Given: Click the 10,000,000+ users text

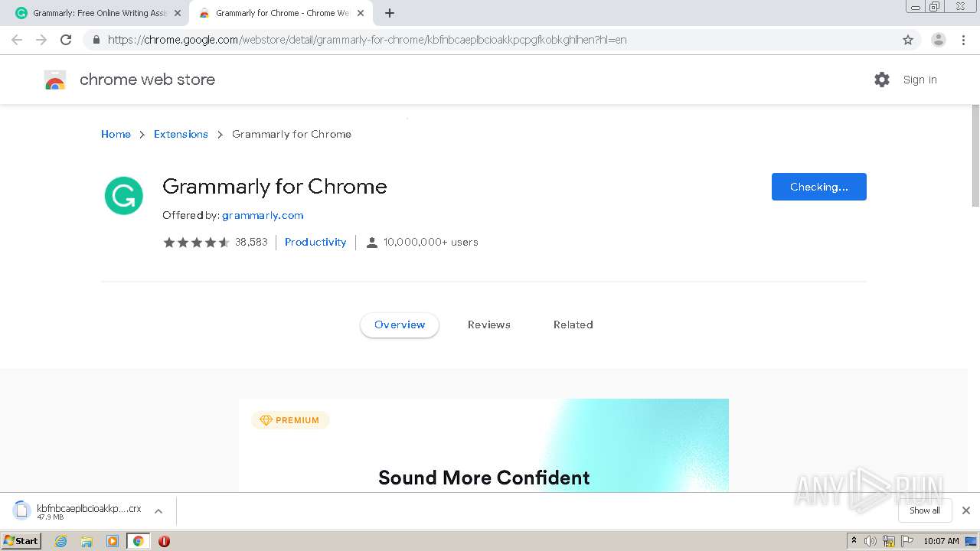Looking at the screenshot, I should click(x=431, y=242).
